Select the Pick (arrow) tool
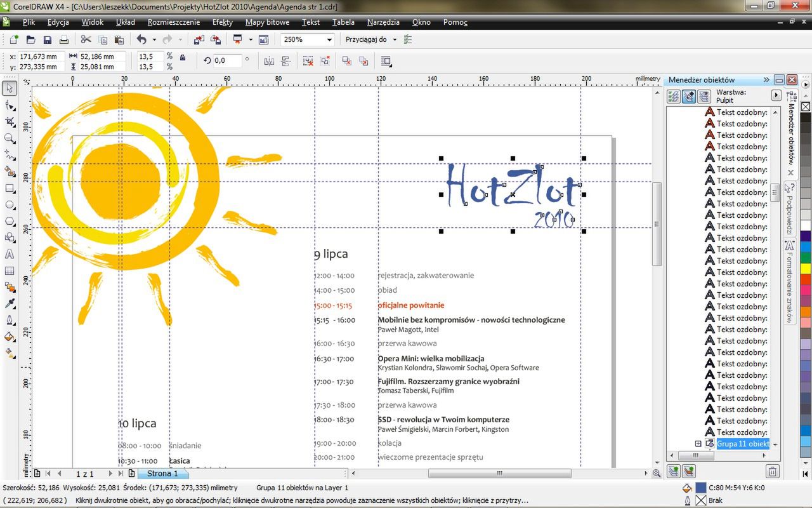812x508 pixels. [x=10, y=88]
